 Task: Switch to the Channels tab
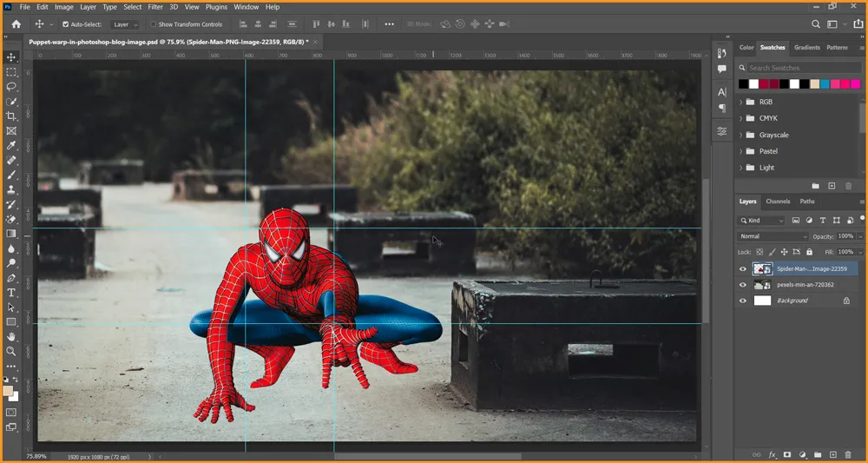(778, 202)
